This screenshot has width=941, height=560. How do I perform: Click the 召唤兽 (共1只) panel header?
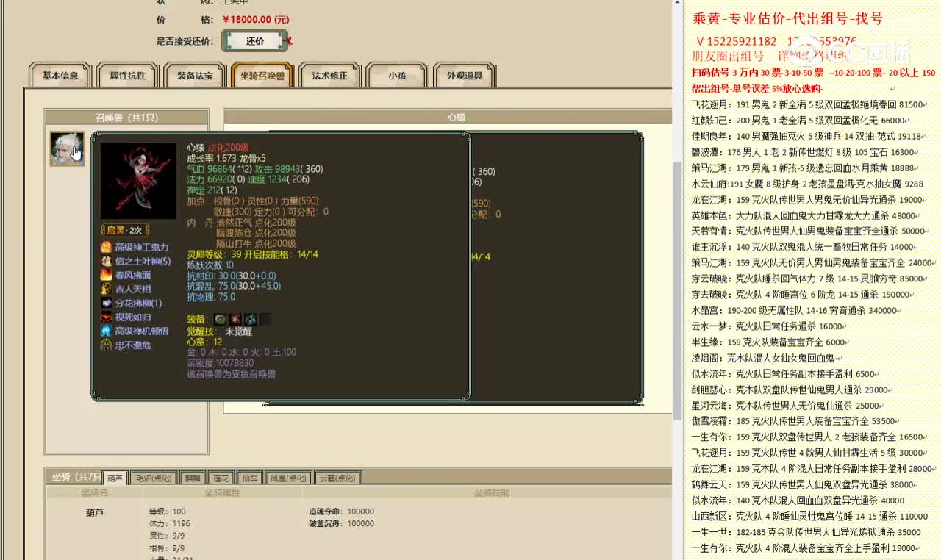tap(126, 118)
